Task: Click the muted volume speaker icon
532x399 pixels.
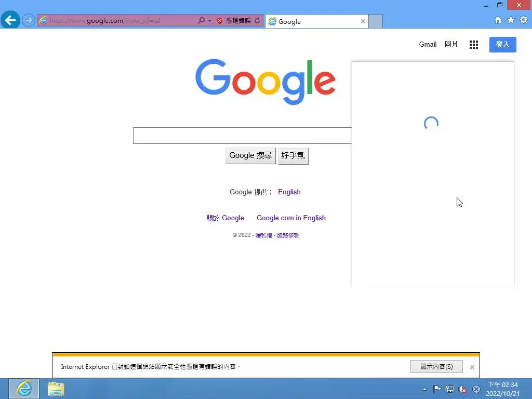Action: [462, 389]
